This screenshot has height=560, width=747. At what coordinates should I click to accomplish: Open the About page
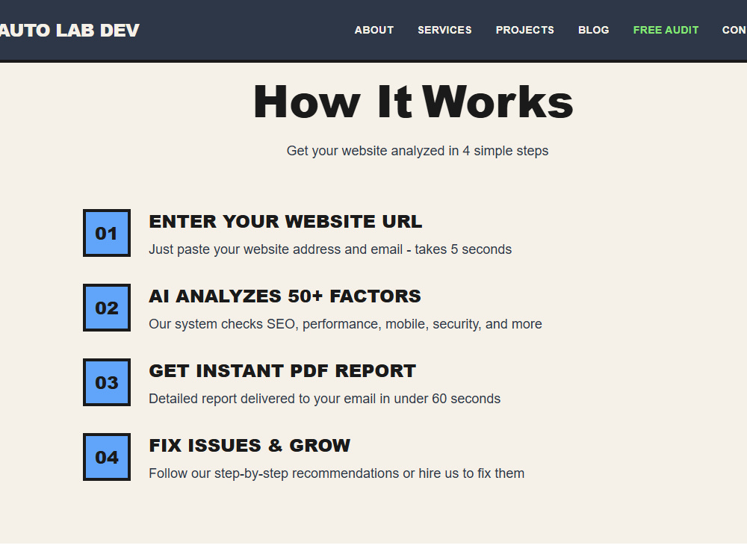(374, 30)
